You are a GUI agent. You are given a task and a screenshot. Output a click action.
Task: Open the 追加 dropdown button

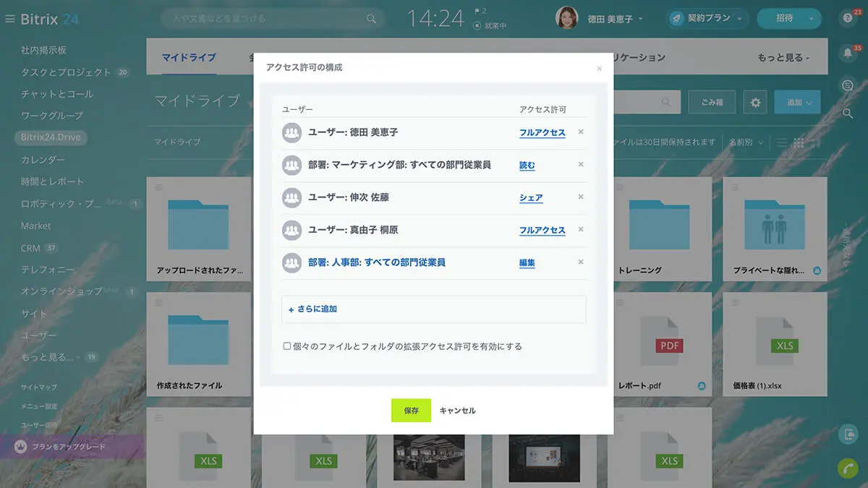[797, 103]
